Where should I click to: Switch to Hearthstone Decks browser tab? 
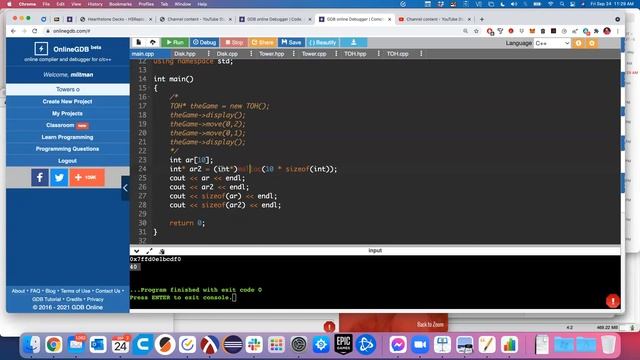click(116, 19)
